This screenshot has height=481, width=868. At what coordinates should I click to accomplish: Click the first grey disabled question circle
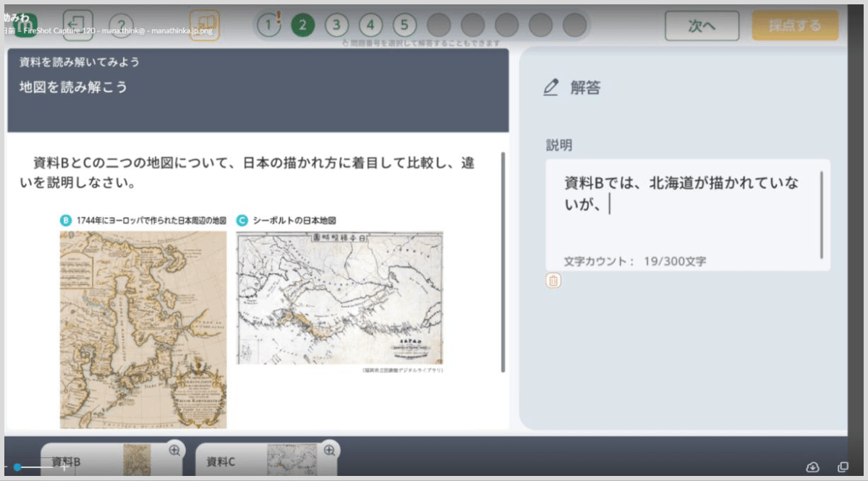tap(438, 26)
